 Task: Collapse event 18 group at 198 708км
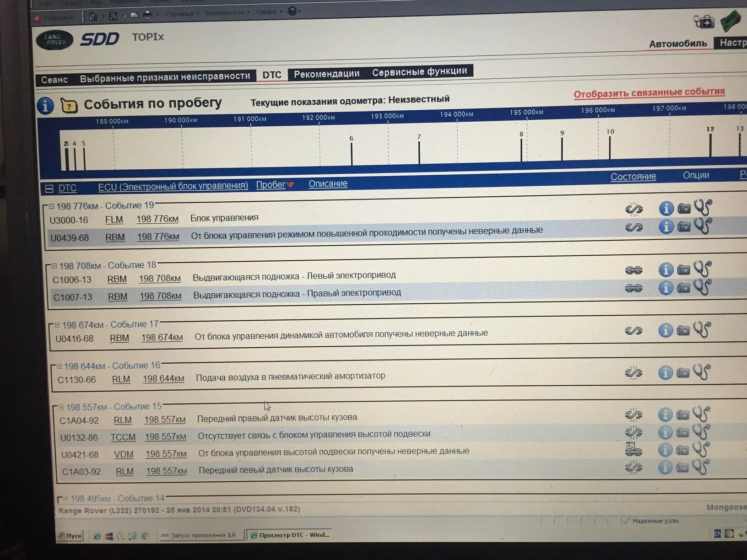(54, 266)
